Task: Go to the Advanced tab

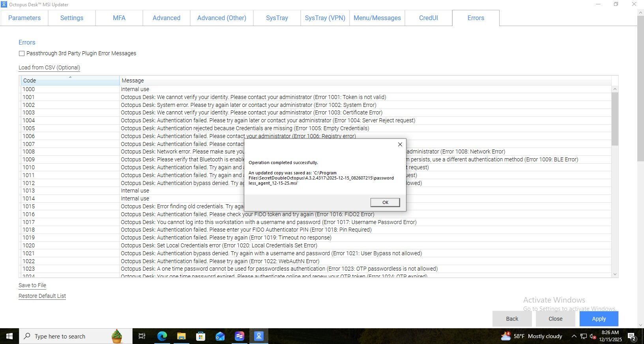Action: click(167, 18)
